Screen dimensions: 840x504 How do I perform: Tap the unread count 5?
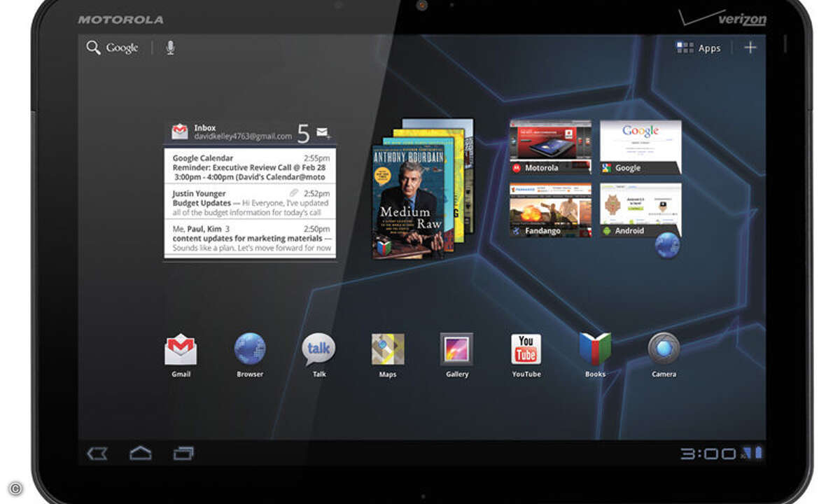coord(303,132)
